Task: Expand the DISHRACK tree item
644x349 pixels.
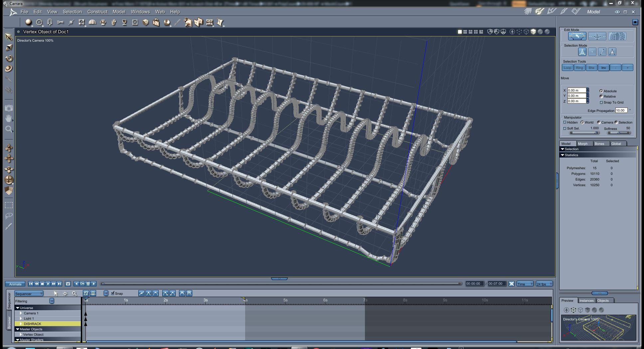Action: 21,324
